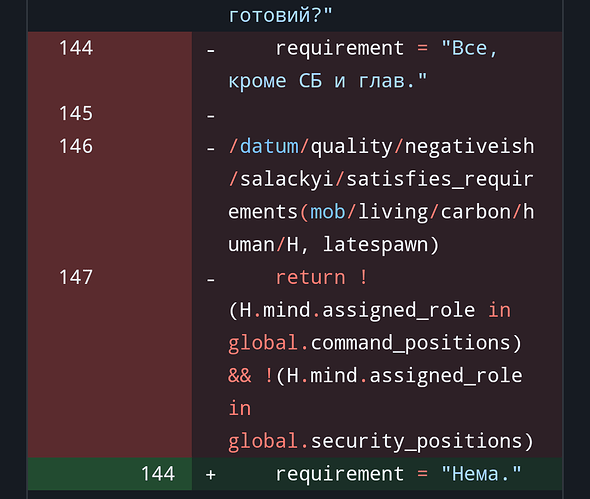Click the text "готовий?" at top
The width and height of the screenshot is (590, 499).
(x=280, y=15)
